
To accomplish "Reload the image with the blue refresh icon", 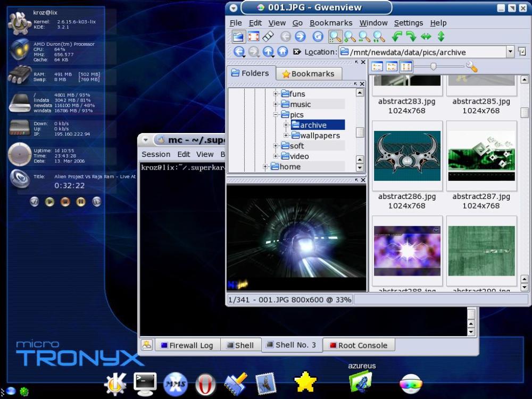I will (x=318, y=36).
